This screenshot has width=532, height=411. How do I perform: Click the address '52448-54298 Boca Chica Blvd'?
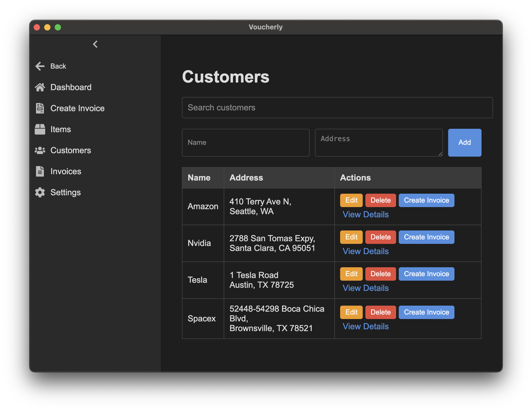(x=277, y=314)
